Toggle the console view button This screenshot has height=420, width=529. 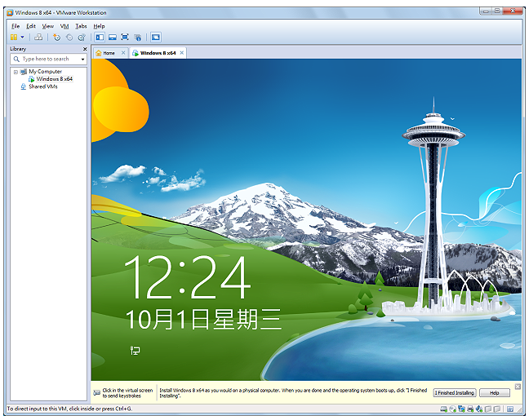[156, 37]
